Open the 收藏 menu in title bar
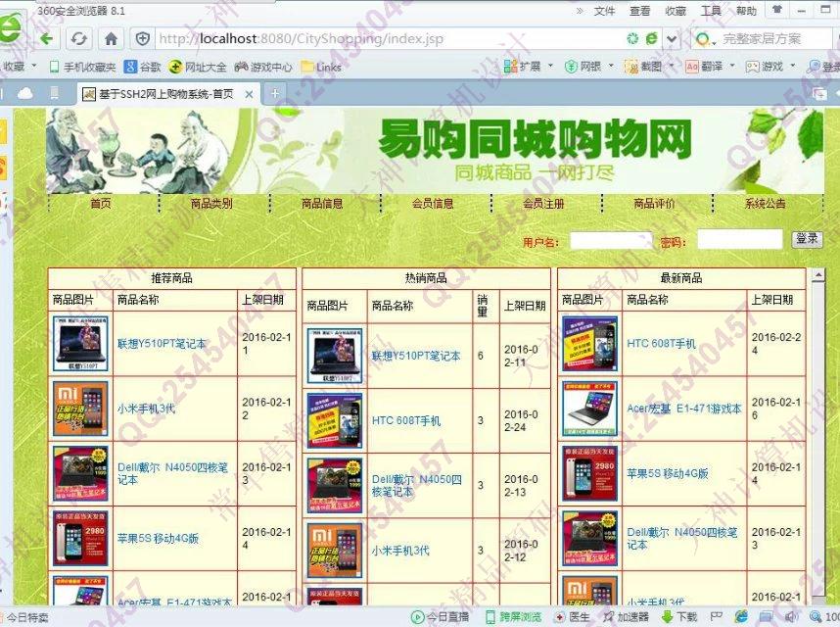The image size is (840, 627). click(676, 11)
